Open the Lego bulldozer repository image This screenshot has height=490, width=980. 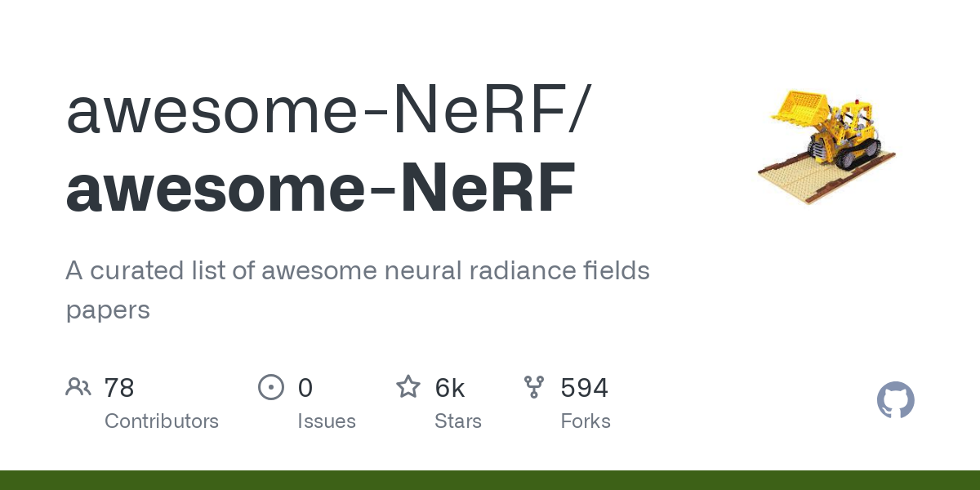(826, 144)
